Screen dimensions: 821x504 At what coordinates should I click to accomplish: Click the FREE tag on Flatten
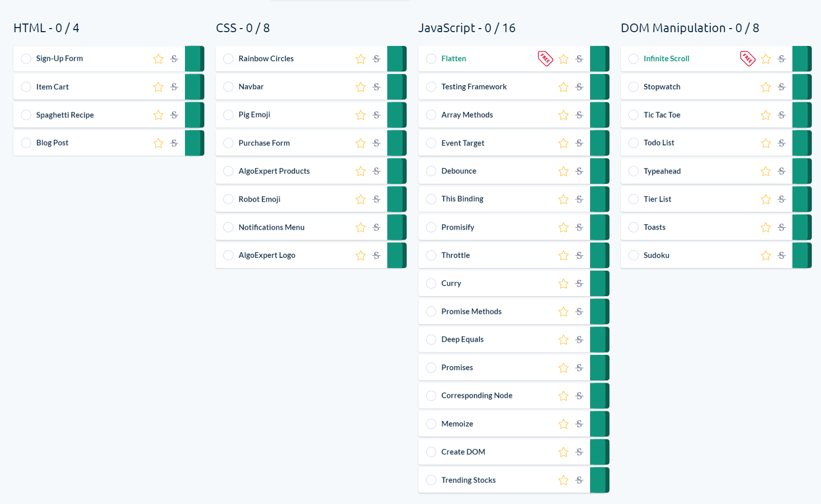[545, 59]
